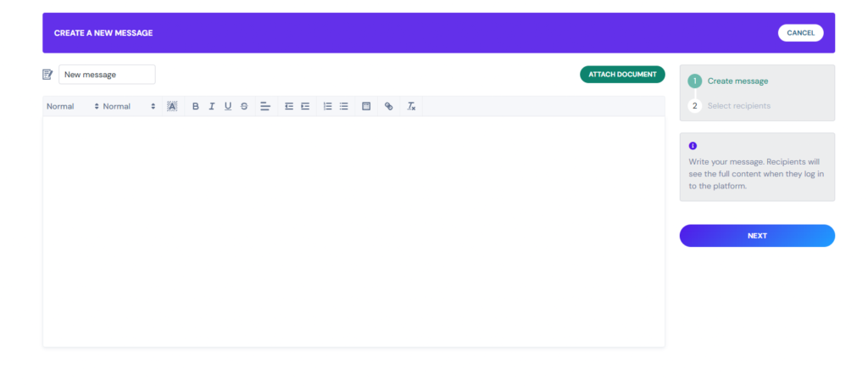Decrease the paragraph indent
Screen dimensions: 868x386
click(x=289, y=106)
